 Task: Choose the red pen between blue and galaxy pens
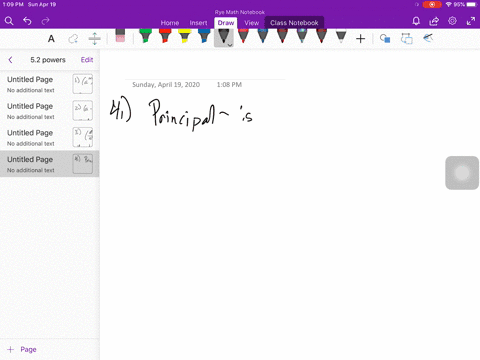282,36
